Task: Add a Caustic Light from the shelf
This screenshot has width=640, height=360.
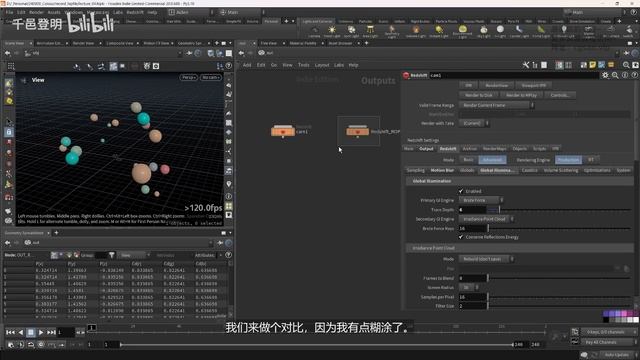Action: pyautogui.click(x=519, y=32)
